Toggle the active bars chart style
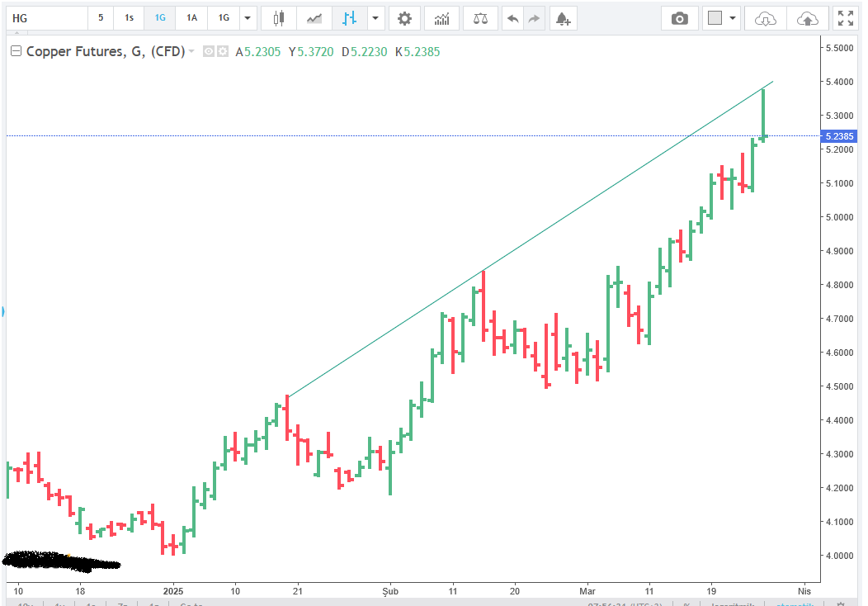Image resolution: width=868 pixels, height=606 pixels. tap(350, 18)
